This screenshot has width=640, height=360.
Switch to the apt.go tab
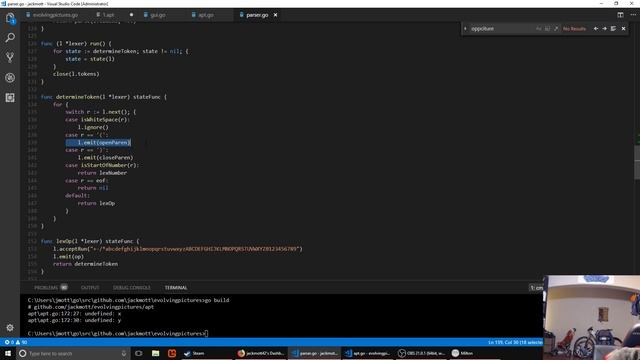point(206,15)
